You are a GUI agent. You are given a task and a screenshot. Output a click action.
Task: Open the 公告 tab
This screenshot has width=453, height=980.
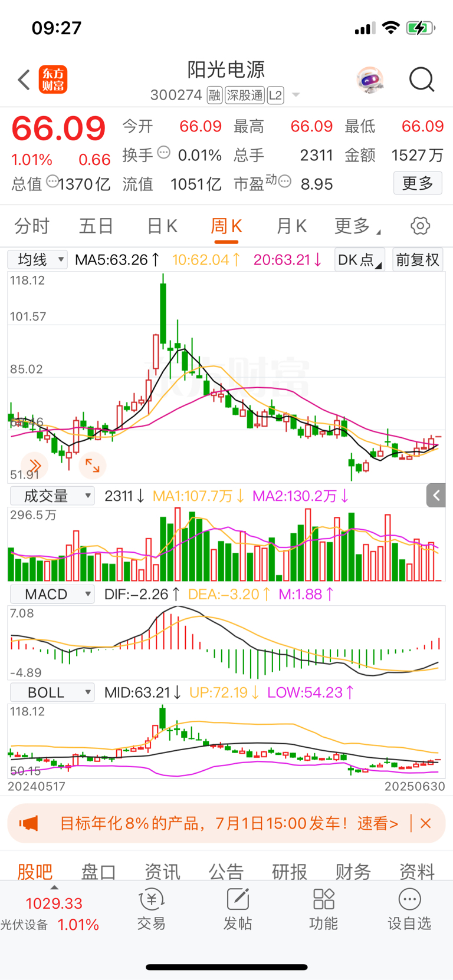pos(226,871)
